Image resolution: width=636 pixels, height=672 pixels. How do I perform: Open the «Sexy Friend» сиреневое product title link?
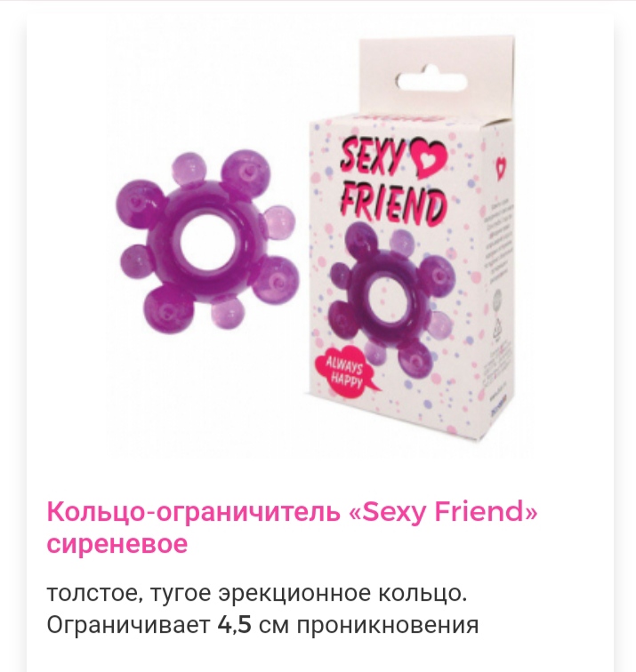[292, 527]
